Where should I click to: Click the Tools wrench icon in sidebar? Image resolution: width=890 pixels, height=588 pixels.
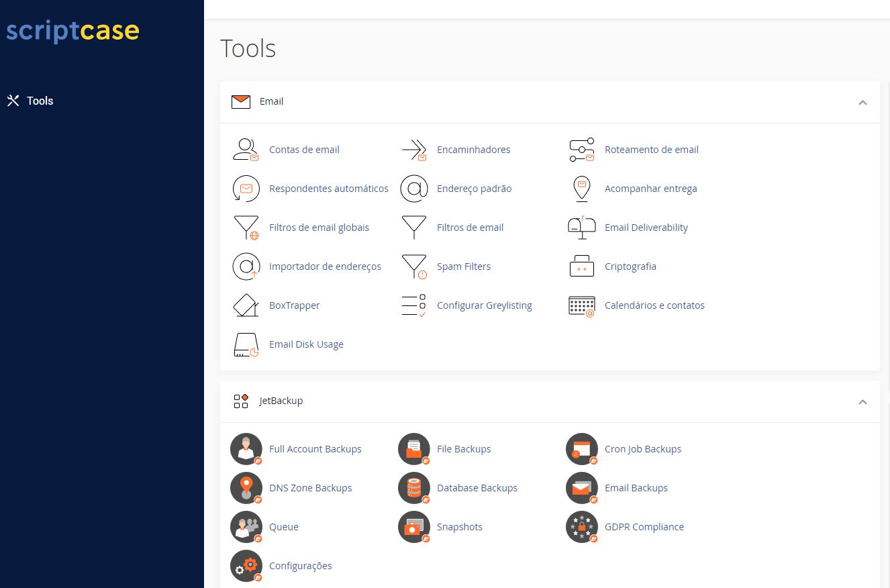pyautogui.click(x=13, y=101)
